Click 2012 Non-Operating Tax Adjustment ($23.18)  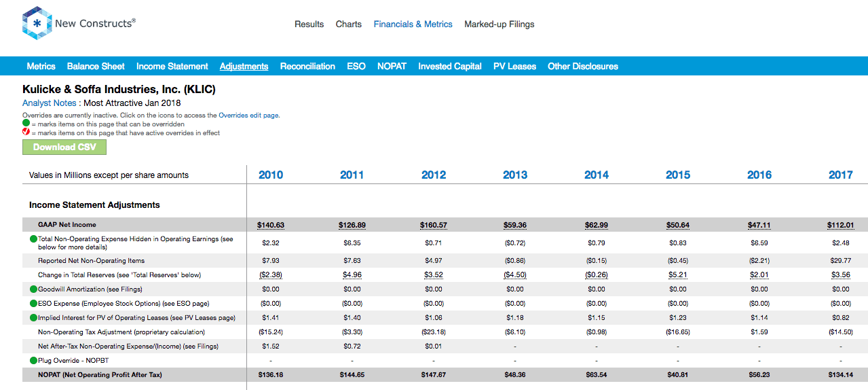point(434,332)
